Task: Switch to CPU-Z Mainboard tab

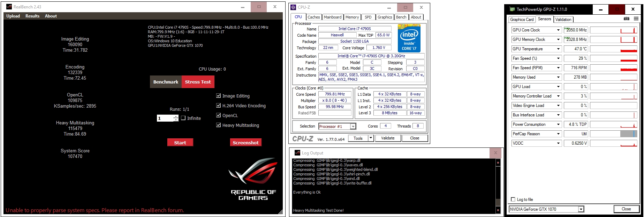Action: pos(333,17)
